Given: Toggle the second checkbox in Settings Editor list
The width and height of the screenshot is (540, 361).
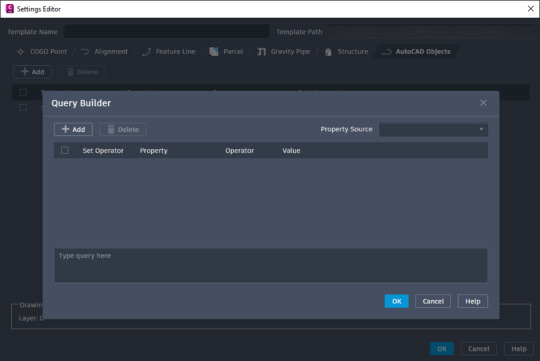Looking at the screenshot, I should [23, 107].
